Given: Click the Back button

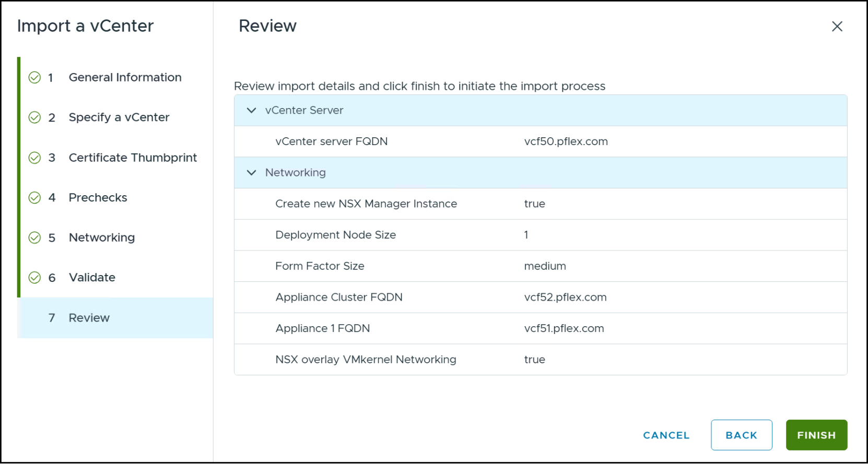Looking at the screenshot, I should pyautogui.click(x=741, y=435).
